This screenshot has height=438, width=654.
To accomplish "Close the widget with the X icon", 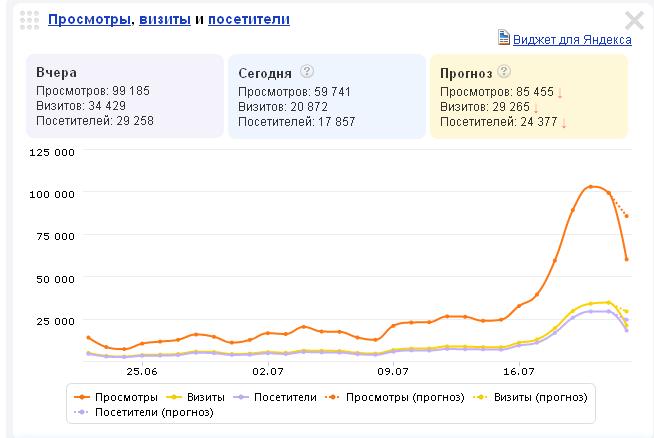I will pos(634,20).
